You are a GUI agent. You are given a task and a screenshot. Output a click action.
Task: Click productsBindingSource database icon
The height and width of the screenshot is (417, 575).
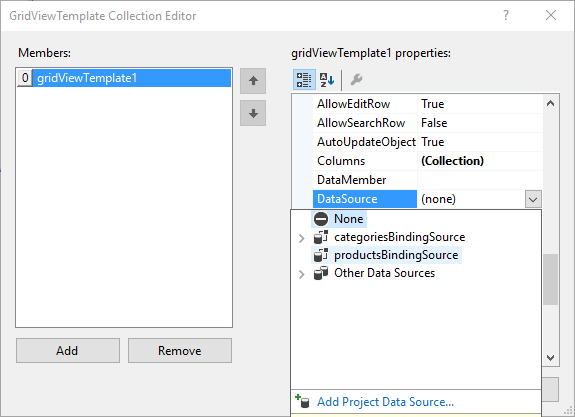(x=321, y=255)
